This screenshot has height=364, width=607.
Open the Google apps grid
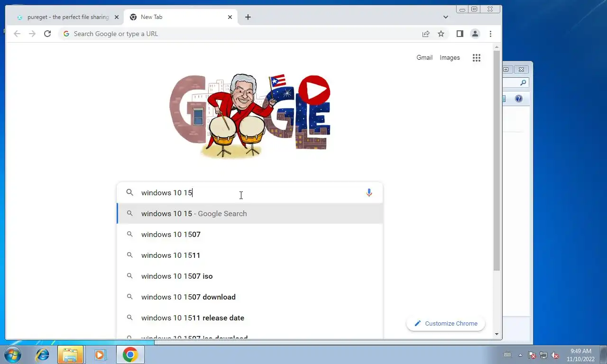coord(477,58)
